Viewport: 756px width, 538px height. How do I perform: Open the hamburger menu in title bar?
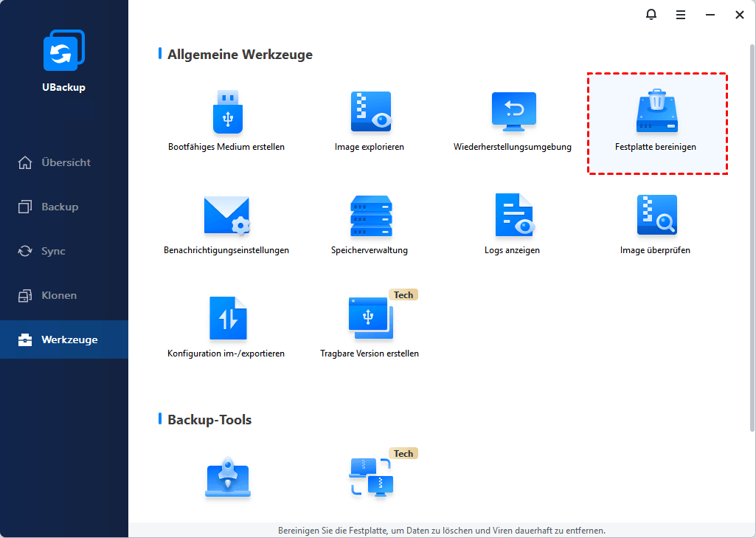pos(681,15)
